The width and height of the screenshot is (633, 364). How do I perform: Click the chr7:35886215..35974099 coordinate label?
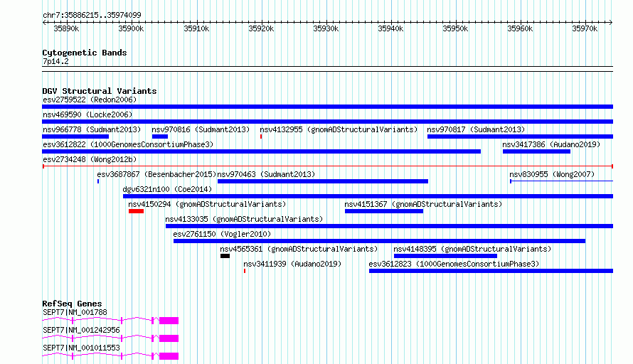point(92,15)
